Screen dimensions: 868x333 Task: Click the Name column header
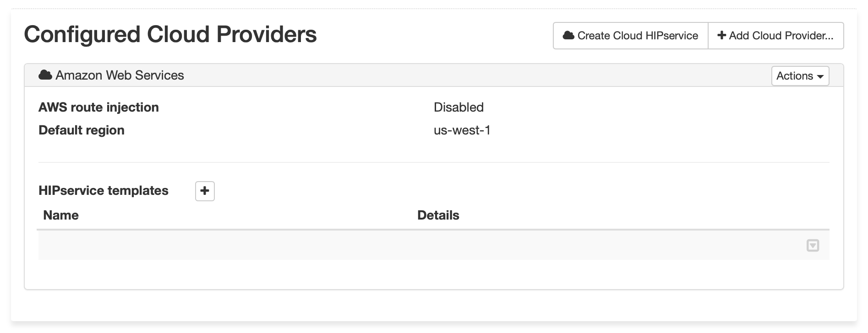point(61,215)
